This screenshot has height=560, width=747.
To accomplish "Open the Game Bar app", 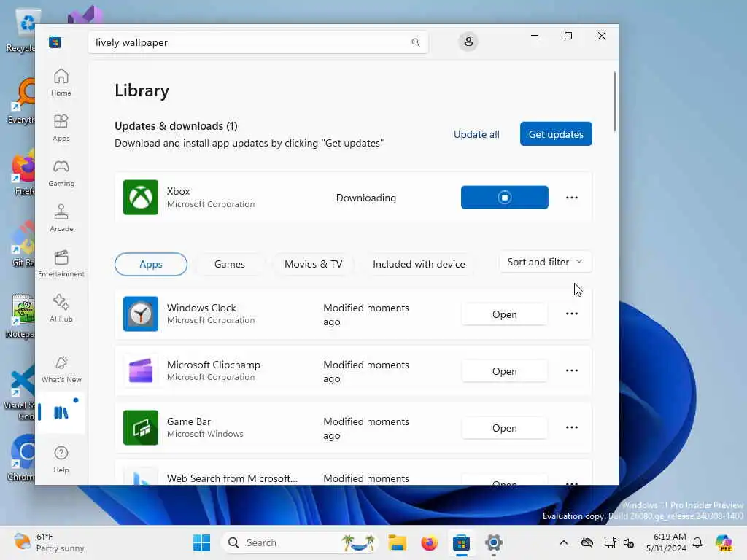I will coord(505,428).
